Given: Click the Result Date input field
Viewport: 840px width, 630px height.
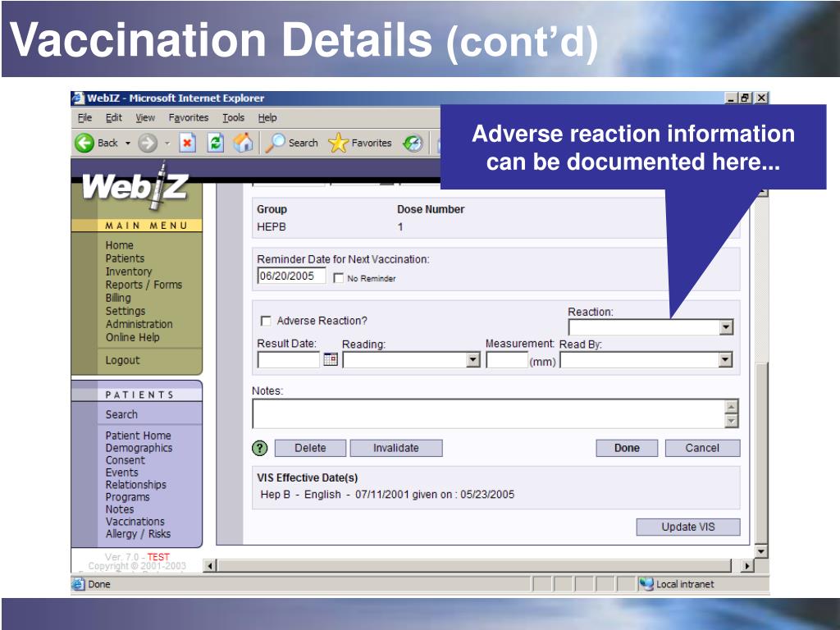Looking at the screenshot, I should pyautogui.click(x=288, y=359).
